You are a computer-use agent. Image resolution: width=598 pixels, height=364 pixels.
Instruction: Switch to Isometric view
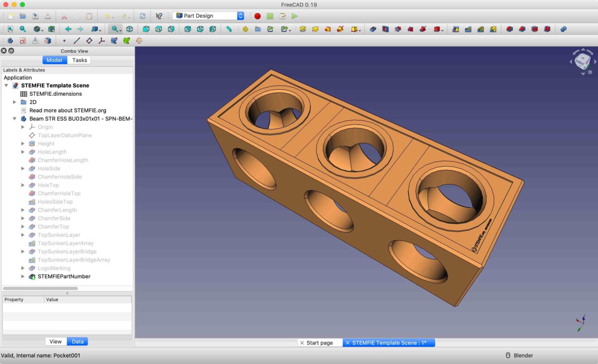[129, 29]
